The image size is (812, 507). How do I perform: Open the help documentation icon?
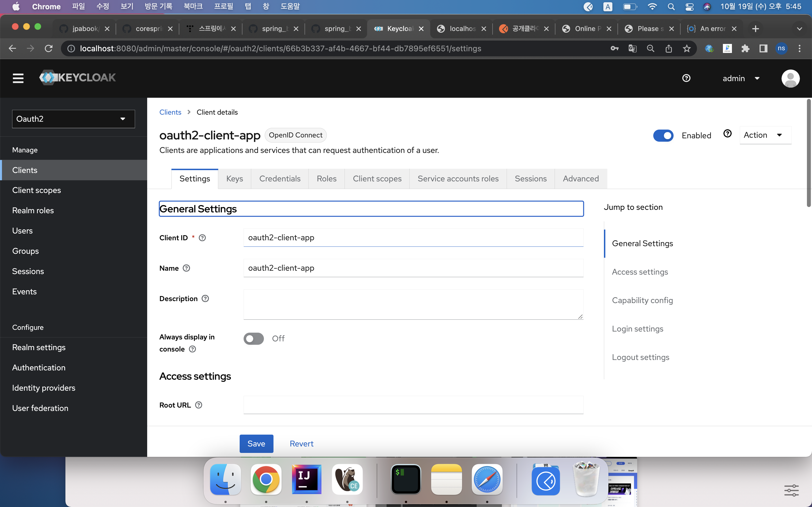click(687, 78)
